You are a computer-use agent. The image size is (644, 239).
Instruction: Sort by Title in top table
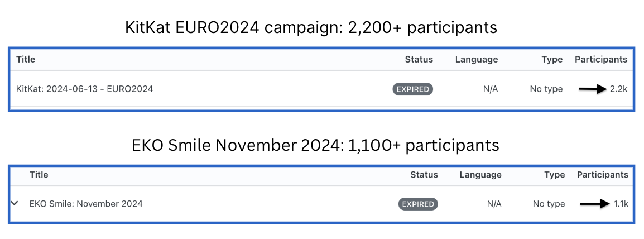26,60
